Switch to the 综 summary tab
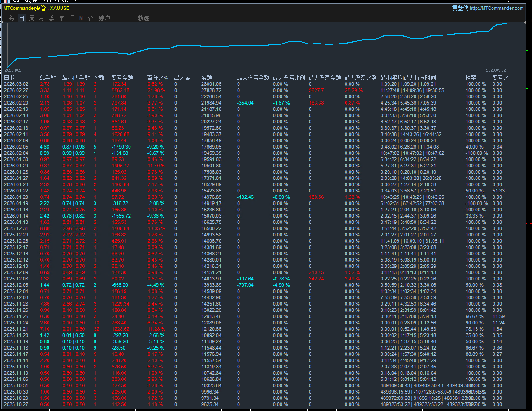532x411 pixels. click(12, 18)
